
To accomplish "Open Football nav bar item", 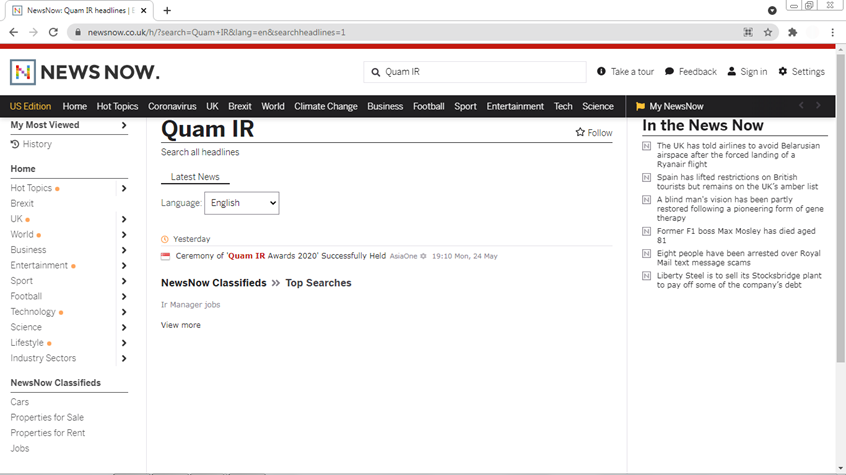I will (428, 106).
